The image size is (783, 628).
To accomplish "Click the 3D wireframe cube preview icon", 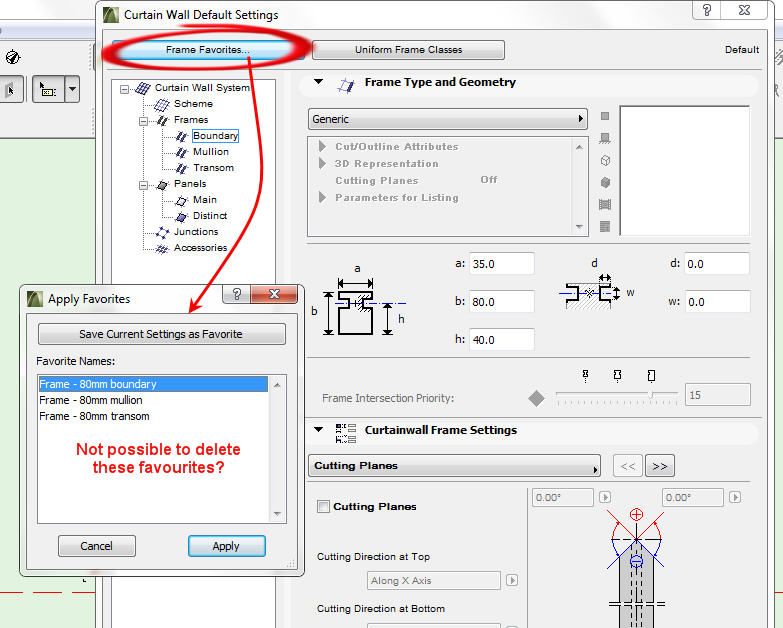I will [x=605, y=161].
